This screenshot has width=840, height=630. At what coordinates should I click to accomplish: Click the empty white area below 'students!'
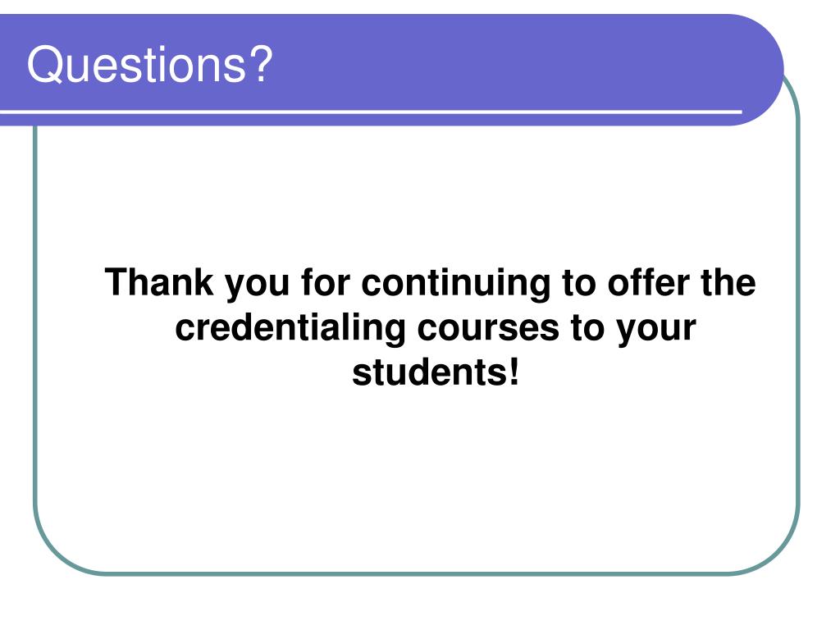tap(418, 477)
